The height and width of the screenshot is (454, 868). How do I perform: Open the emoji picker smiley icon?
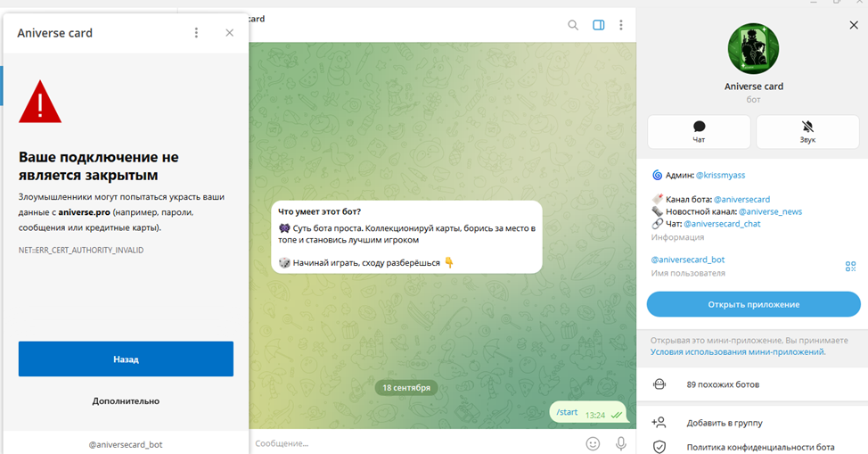(593, 443)
